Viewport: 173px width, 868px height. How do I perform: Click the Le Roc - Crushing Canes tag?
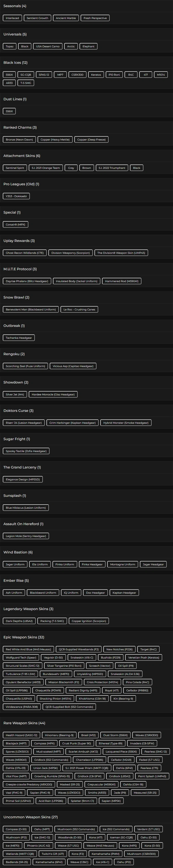tap(79, 309)
